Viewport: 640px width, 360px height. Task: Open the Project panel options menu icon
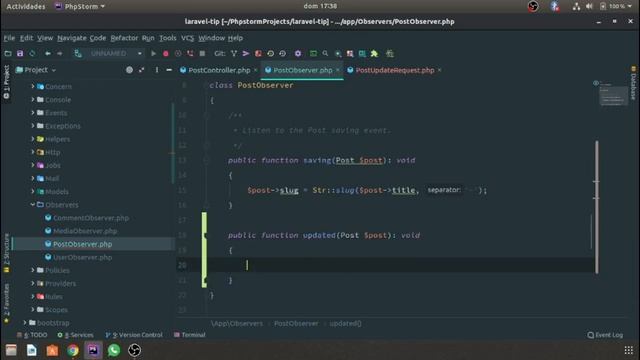coord(157,70)
